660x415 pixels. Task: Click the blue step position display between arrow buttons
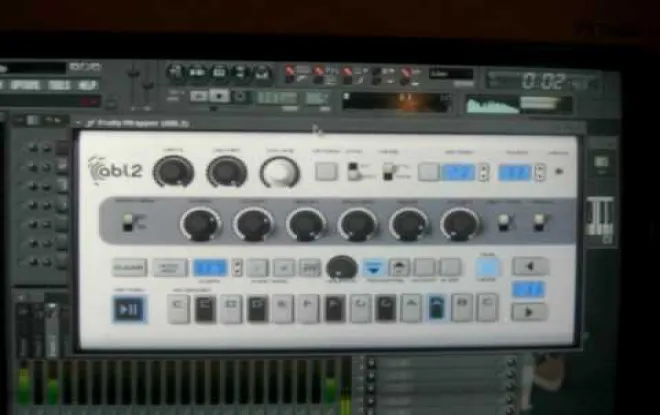529,290
